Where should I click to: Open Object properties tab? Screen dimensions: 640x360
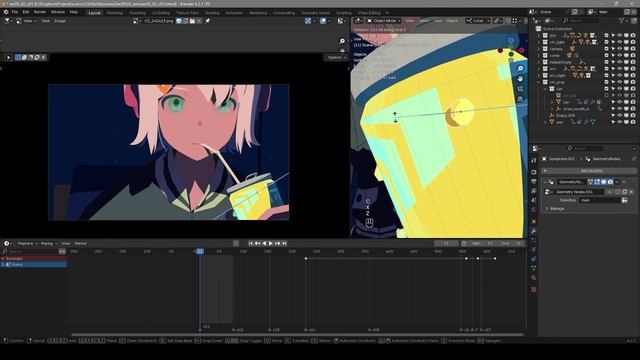click(x=533, y=221)
